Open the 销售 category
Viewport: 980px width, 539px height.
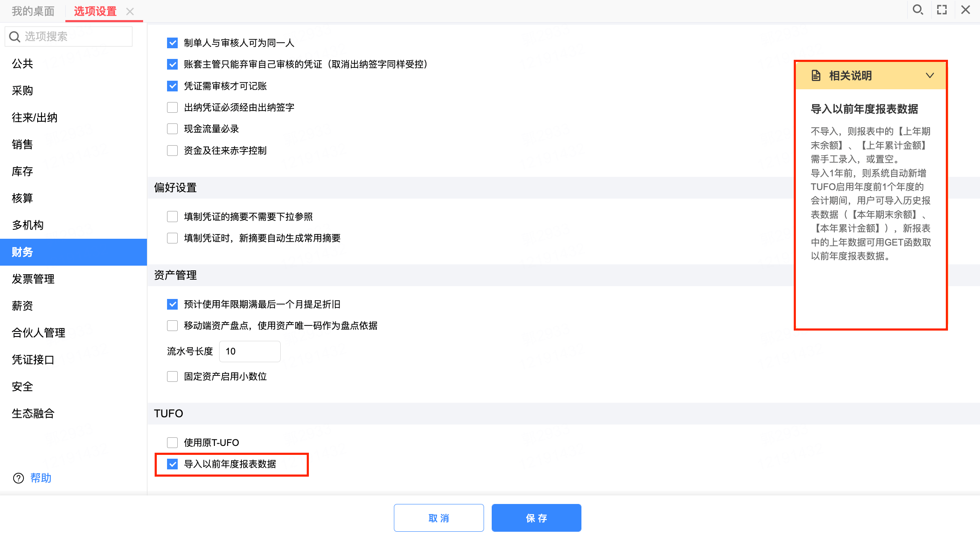click(x=73, y=144)
